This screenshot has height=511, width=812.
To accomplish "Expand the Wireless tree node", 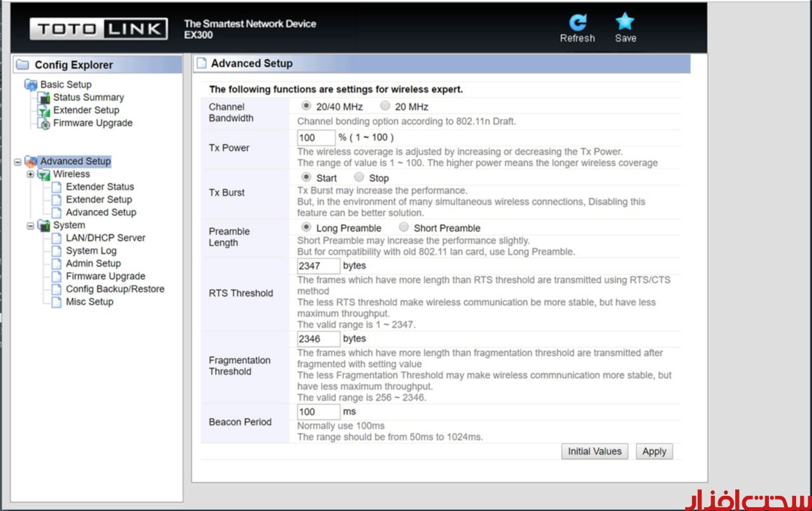I will point(30,174).
